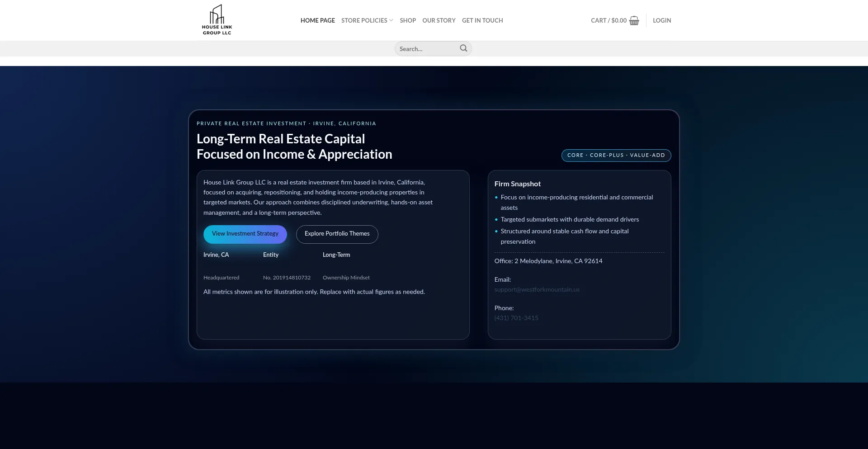Click the Core · Core-Plus · Value-Add badge
The width and height of the screenshot is (868, 449).
[616, 155]
